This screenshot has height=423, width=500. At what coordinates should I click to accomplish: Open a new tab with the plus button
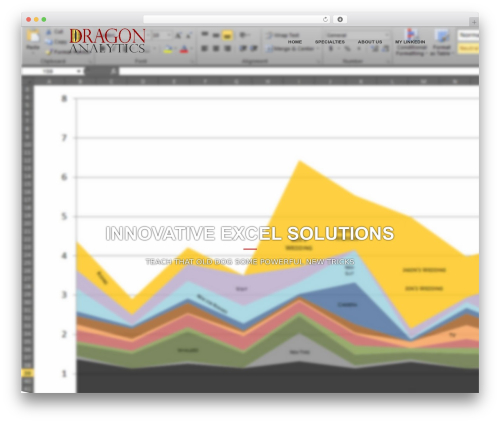[474, 22]
